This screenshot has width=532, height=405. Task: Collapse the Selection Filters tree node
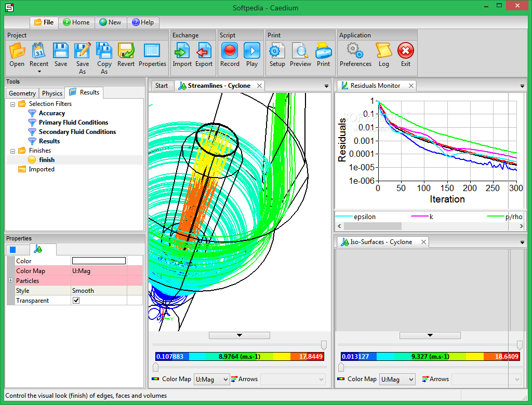[x=12, y=104]
